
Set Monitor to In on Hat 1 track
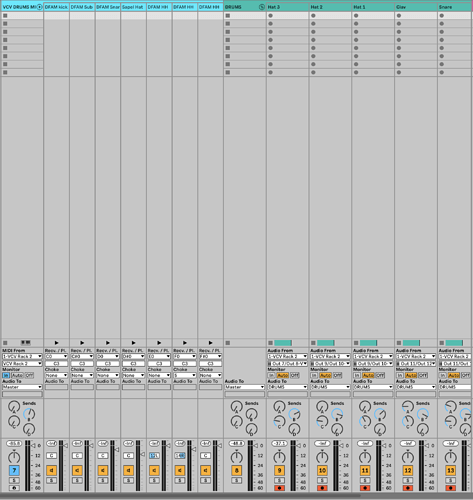pyautogui.click(x=357, y=375)
